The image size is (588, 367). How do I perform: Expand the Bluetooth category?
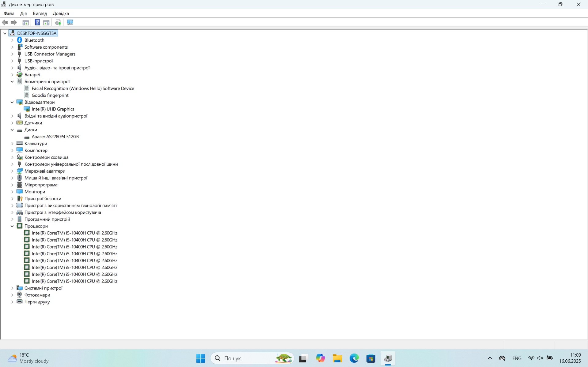point(12,40)
